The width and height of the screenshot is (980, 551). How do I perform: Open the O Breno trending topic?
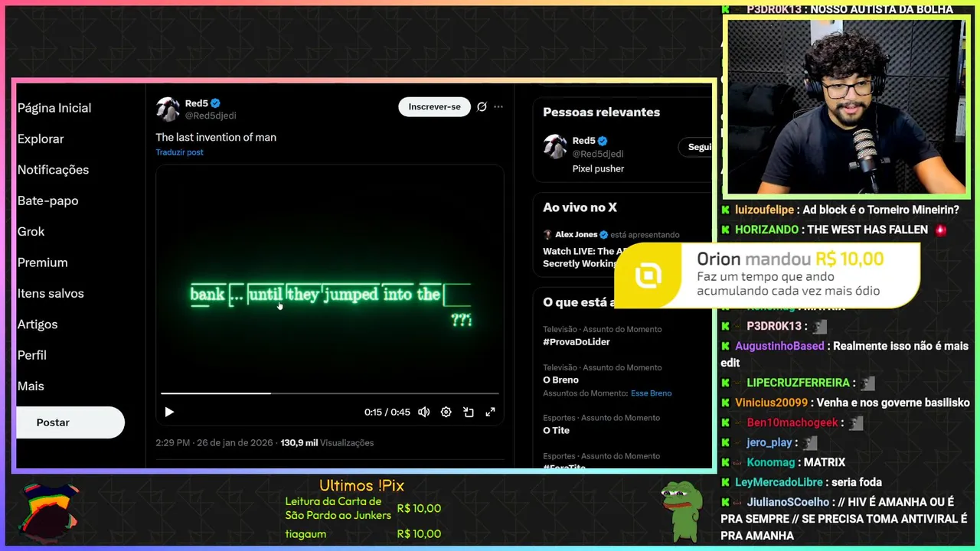click(560, 380)
